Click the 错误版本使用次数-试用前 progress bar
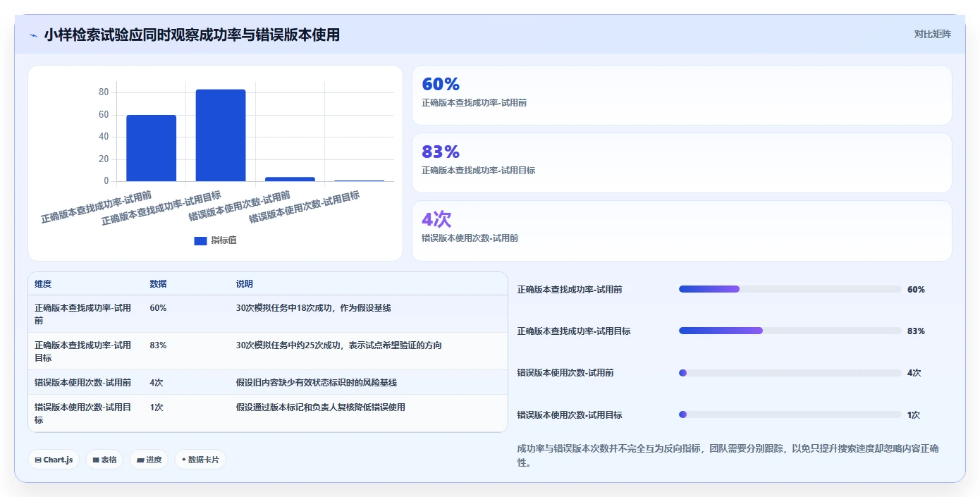The width and height of the screenshot is (980, 497). (x=790, y=373)
